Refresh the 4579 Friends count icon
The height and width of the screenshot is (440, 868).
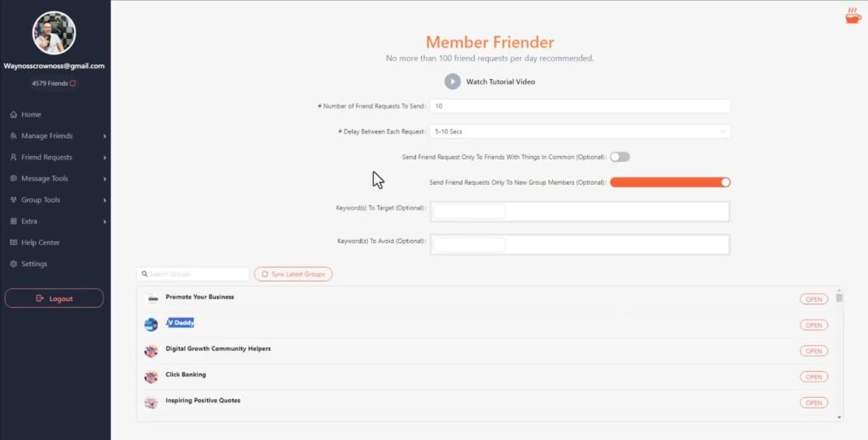[73, 84]
